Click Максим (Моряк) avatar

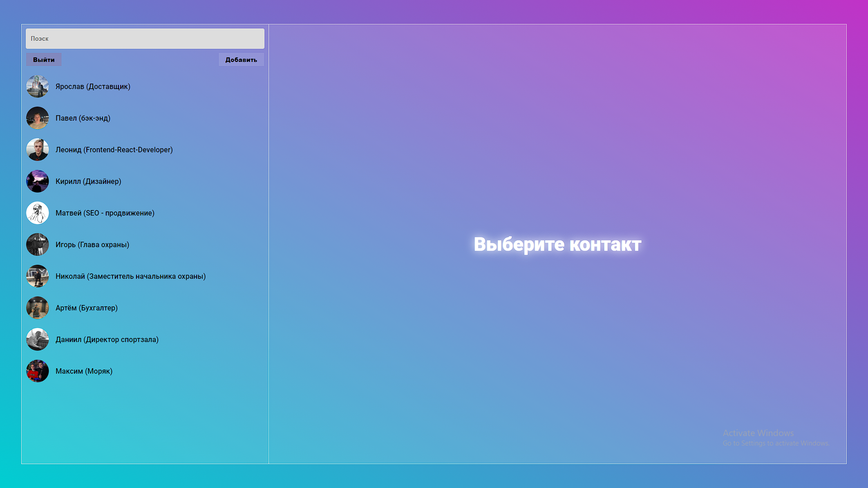click(38, 371)
